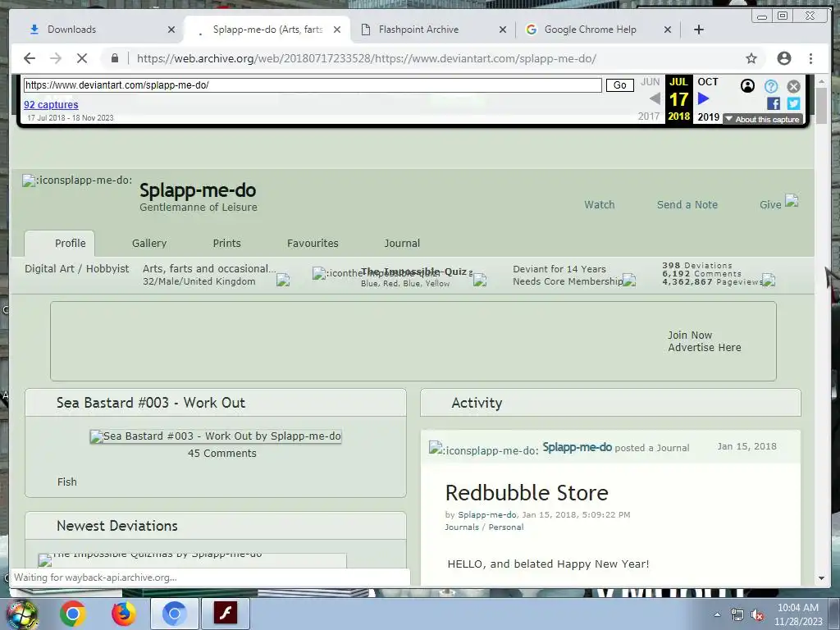Click the Join Now link
Screen dimensions: 840x630
689,335
